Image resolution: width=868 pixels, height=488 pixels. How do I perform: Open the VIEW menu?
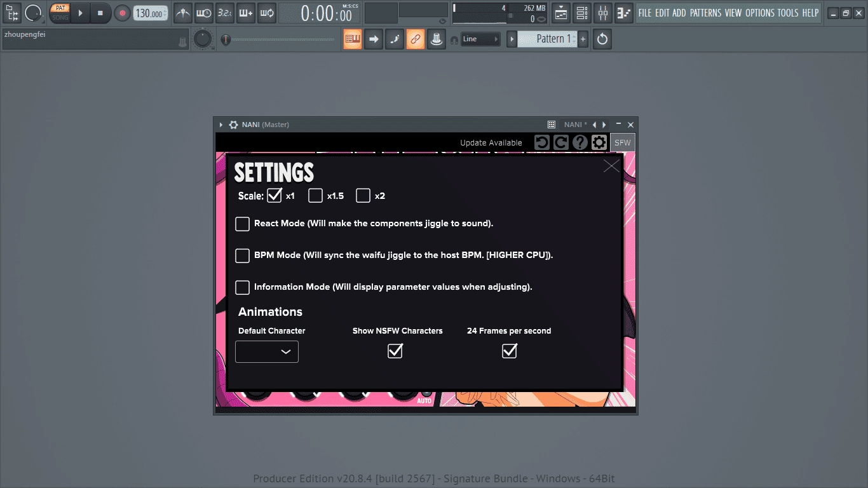[733, 13]
